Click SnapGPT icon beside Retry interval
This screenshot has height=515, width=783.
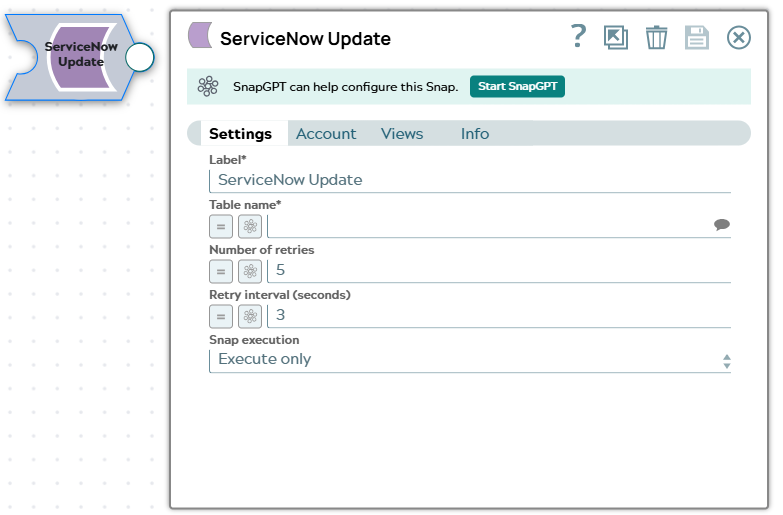click(x=250, y=317)
